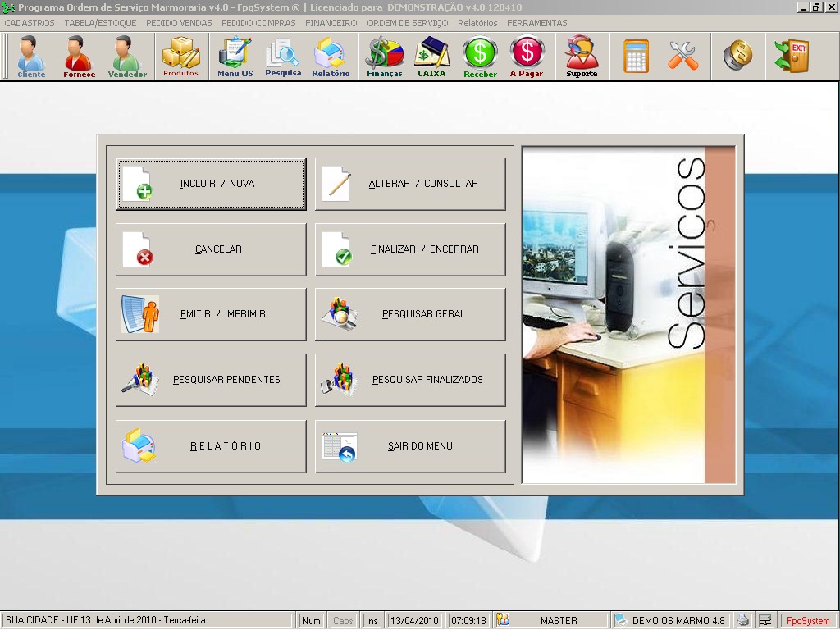Open the CAIXA ledger icon
840x630 pixels.
click(x=431, y=57)
